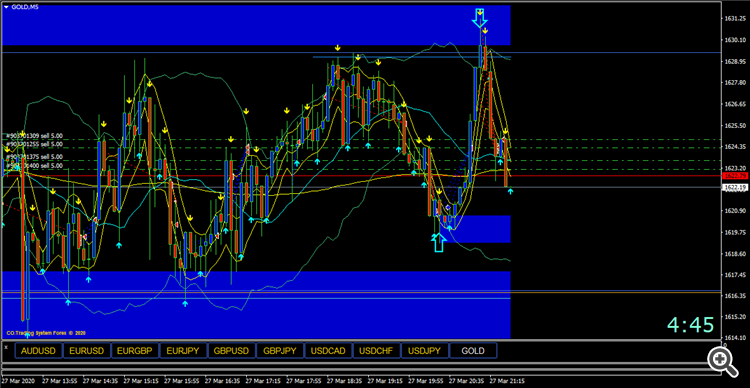Switch chart to EURUSD

(x=87, y=351)
